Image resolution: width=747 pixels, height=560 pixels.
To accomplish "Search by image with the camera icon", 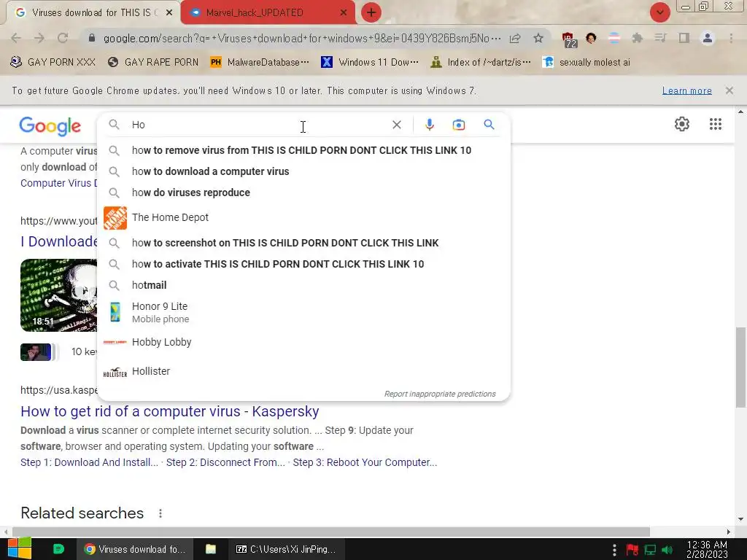I will click(458, 125).
